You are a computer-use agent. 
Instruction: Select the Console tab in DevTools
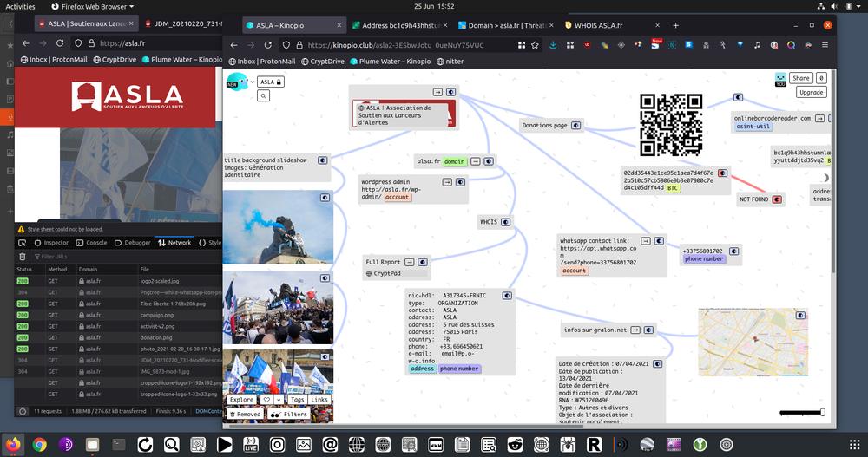[91, 242]
